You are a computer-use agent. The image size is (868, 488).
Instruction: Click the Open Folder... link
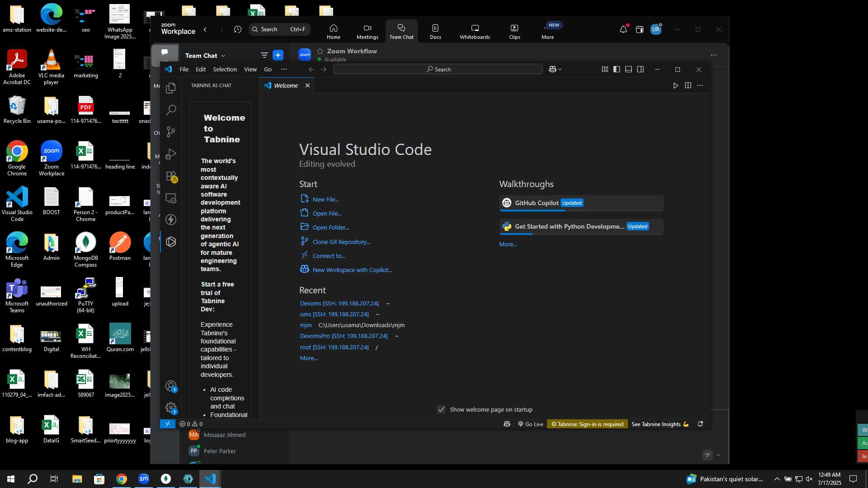tap(330, 227)
